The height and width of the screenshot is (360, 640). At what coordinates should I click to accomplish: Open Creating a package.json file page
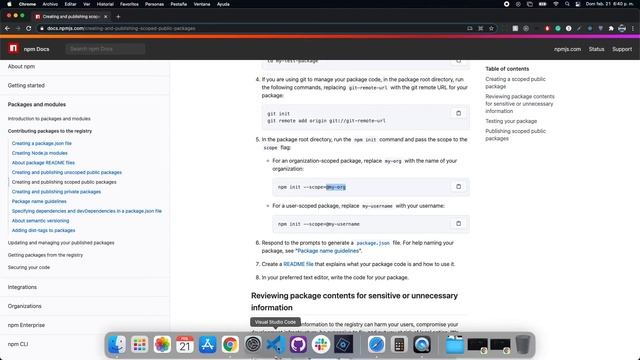coord(42,144)
